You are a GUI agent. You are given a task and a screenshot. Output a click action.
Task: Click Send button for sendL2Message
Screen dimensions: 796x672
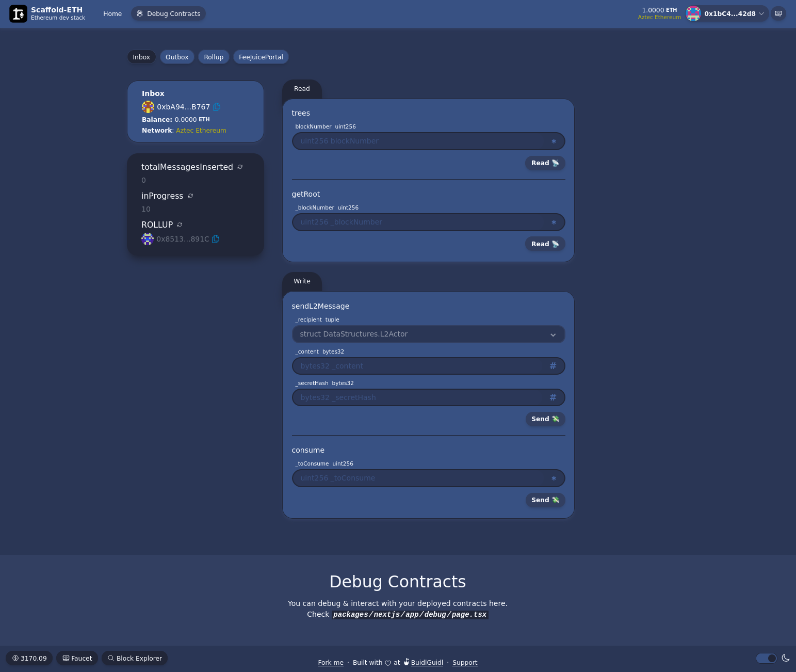point(545,419)
